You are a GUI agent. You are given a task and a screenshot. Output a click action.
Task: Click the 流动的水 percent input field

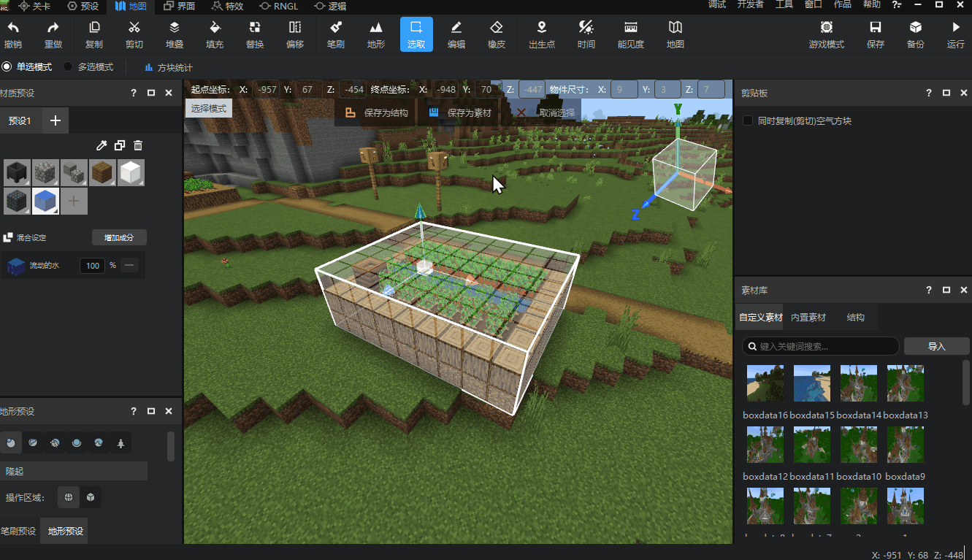[x=93, y=266]
